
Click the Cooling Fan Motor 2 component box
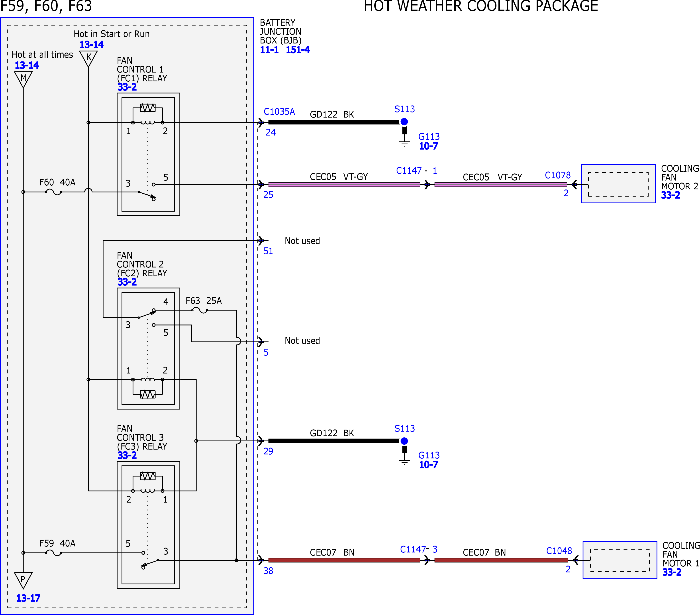(618, 184)
